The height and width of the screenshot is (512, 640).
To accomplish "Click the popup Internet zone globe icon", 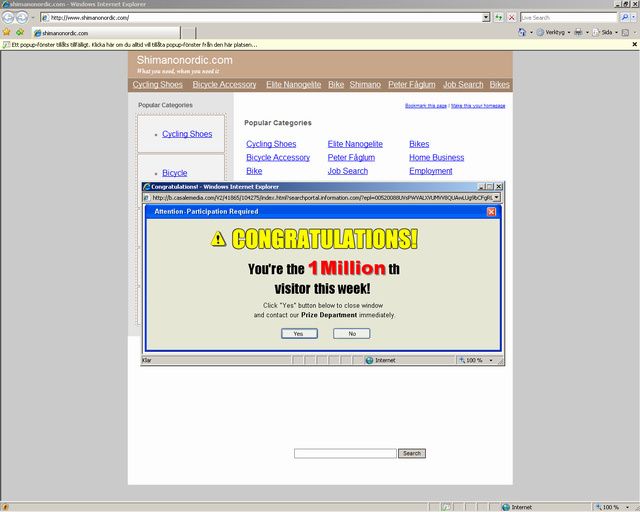I will click(369, 360).
